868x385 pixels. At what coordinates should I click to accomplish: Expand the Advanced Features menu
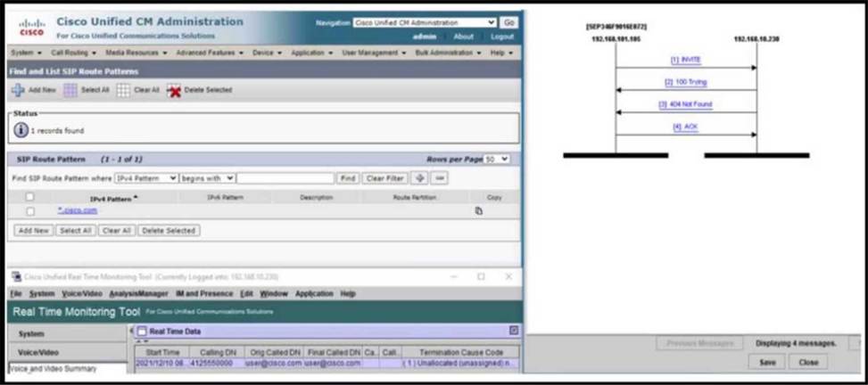(x=210, y=53)
